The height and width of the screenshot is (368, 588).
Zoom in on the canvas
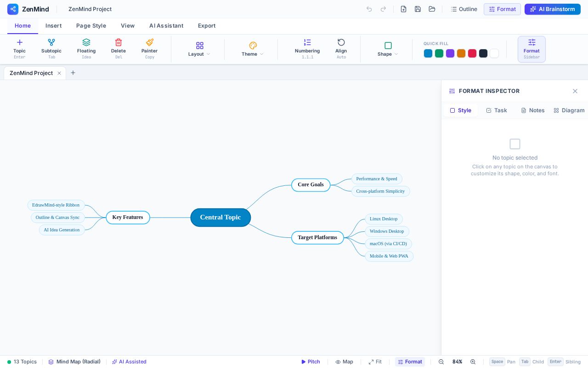(x=473, y=362)
